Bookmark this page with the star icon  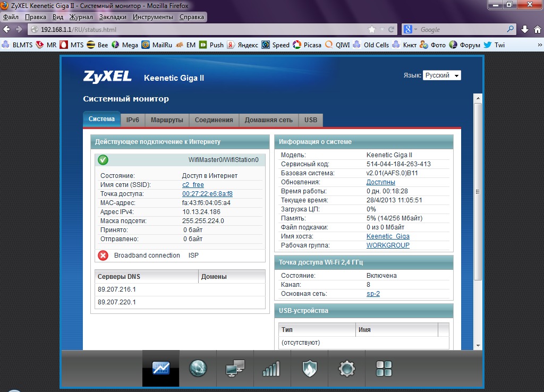pos(372,30)
